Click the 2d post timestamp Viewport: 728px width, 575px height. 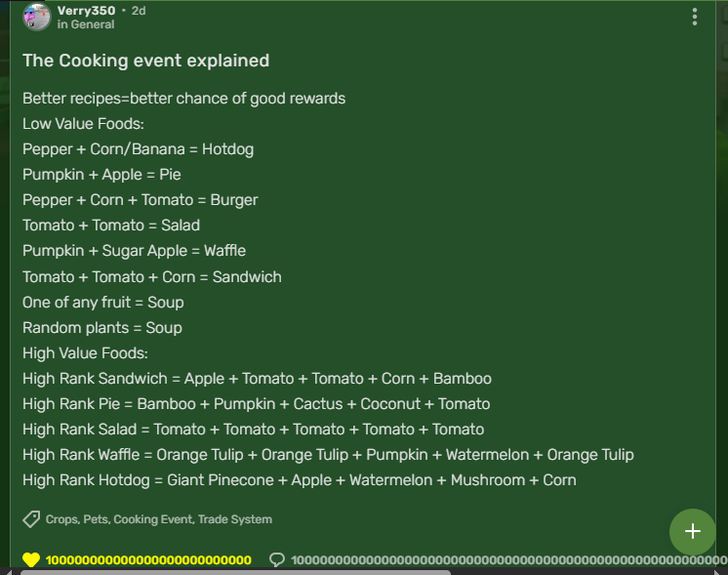(x=139, y=11)
